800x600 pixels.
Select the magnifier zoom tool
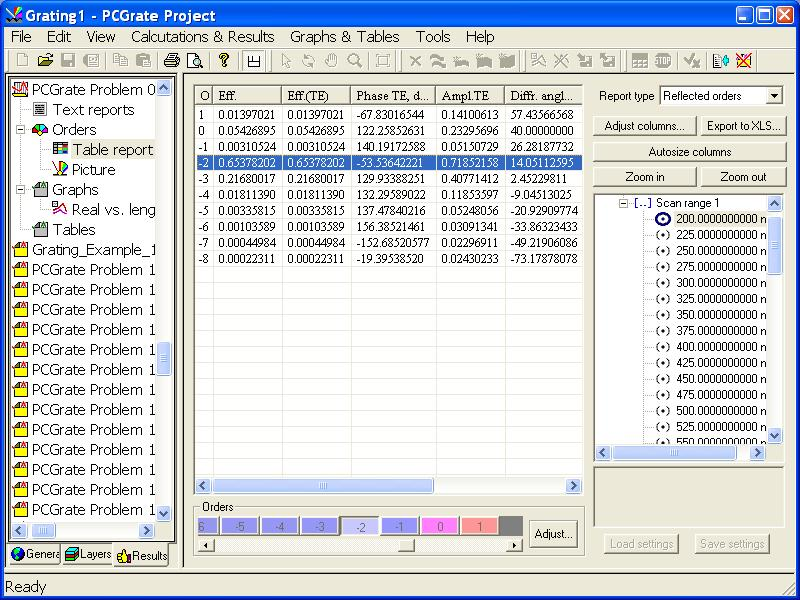point(354,61)
